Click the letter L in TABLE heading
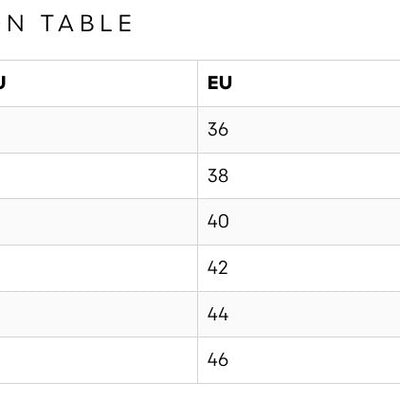Viewport: 400px width, 400px height. tap(107, 23)
